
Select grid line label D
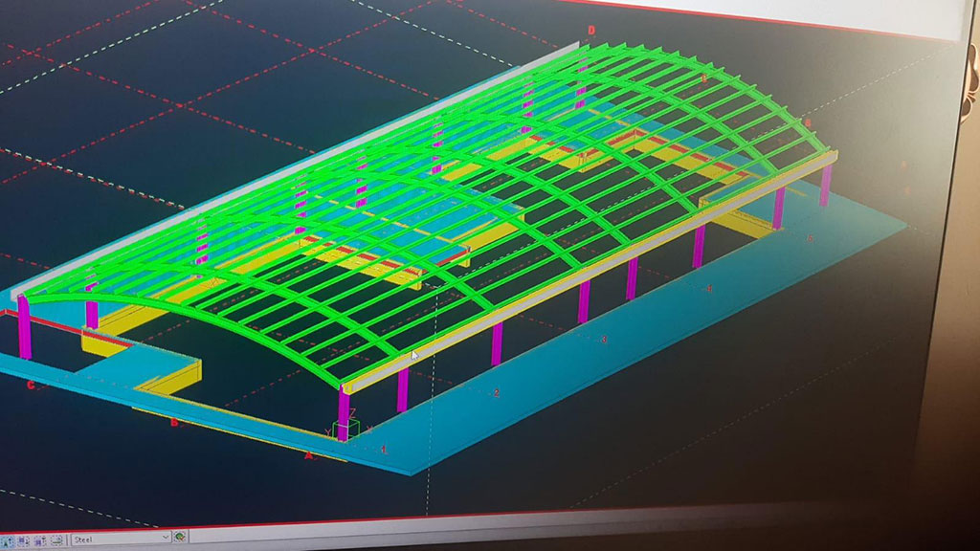point(591,31)
